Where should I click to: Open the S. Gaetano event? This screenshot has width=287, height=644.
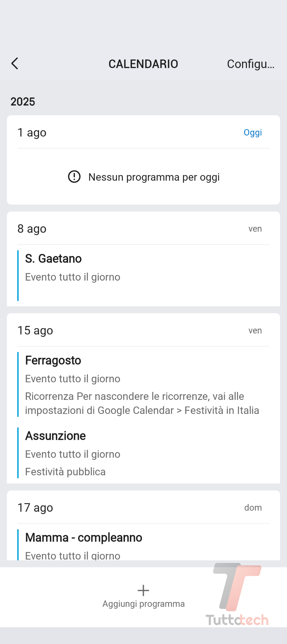53,259
